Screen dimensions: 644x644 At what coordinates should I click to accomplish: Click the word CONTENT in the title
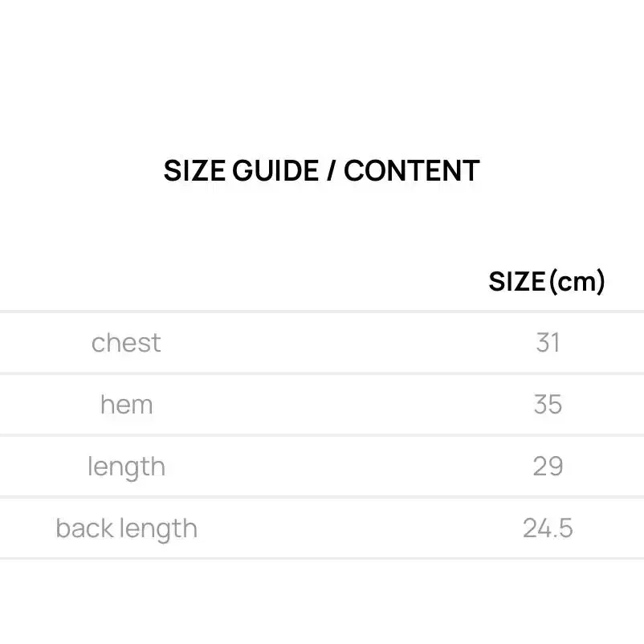point(412,170)
